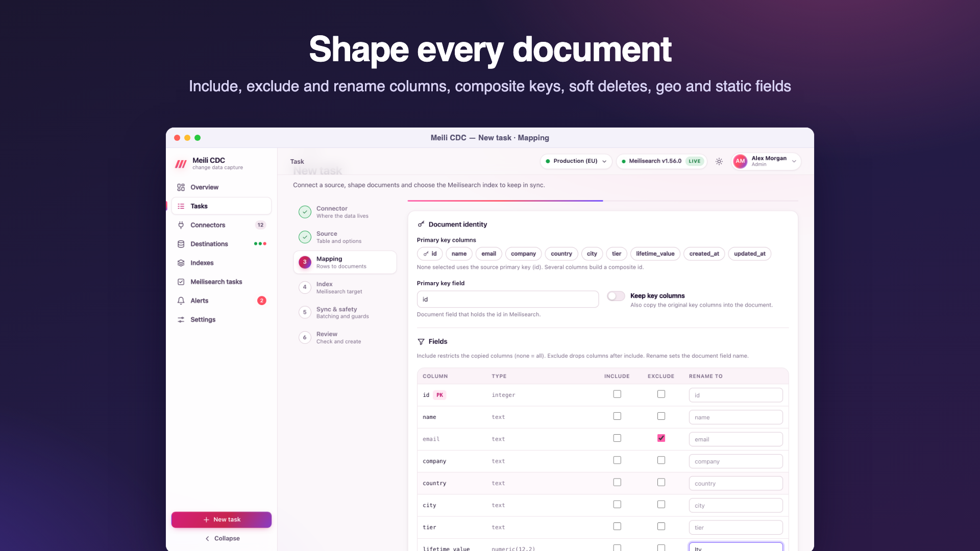Screen dimensions: 980x551
Task: Click the Destinations status dots
Action: (x=260, y=244)
